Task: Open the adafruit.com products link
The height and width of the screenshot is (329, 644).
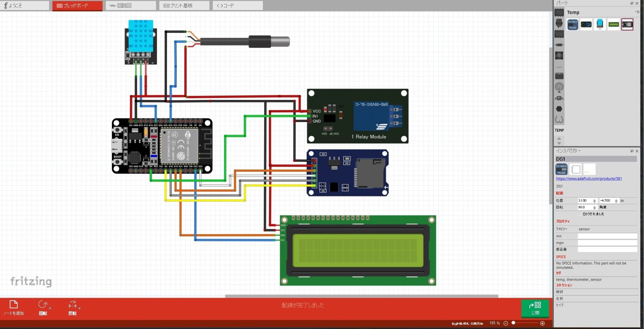Action: tap(588, 179)
